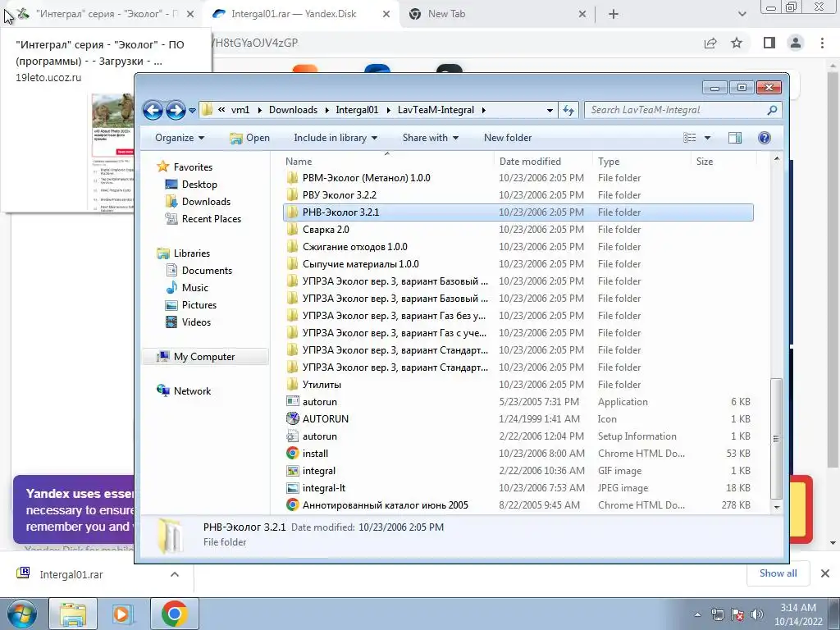This screenshot has width=840, height=630.
Task: Click Downloads in the address breadcrumb
Action: (293, 110)
